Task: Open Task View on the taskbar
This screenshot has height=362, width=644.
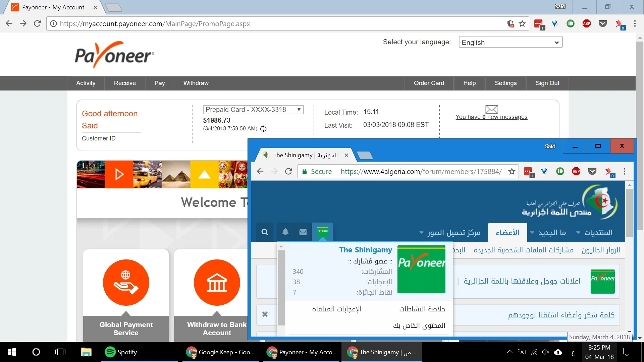Action: (60, 352)
